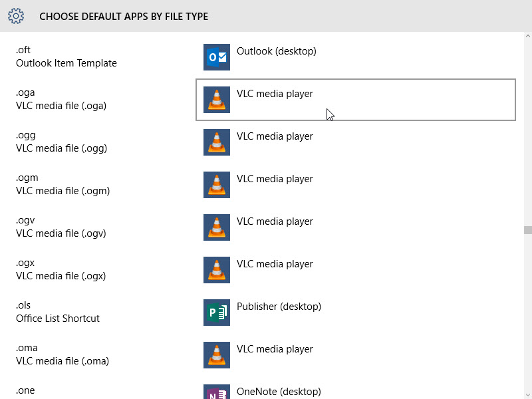Click the OneNote (desktop) icon for .one
Image resolution: width=532 pixels, height=399 pixels.
[x=216, y=392]
